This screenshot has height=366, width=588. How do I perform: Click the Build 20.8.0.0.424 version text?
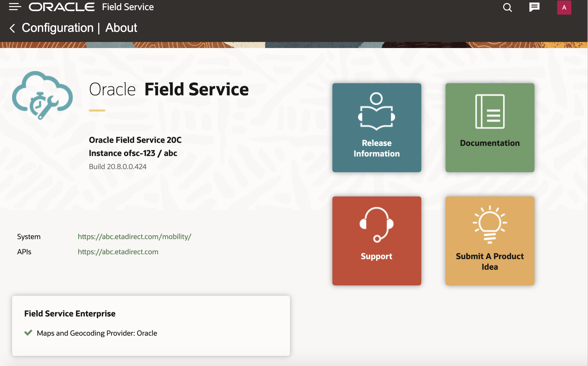[x=118, y=167]
